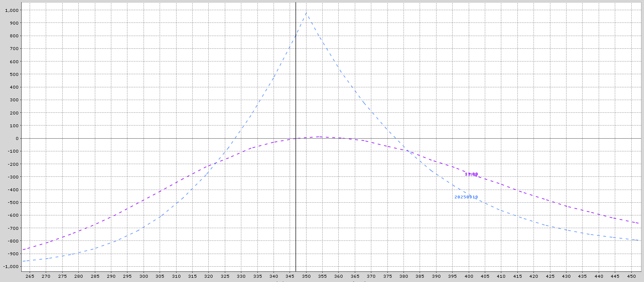The width and height of the screenshot is (644, 282).
Task: Click the red marker near bottom edge
Action: pyautogui.click(x=365, y=280)
